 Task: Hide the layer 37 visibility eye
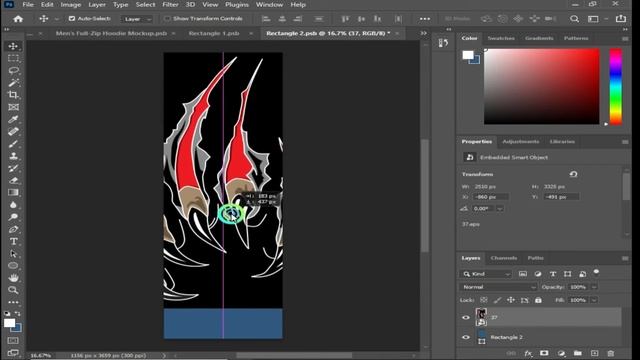(x=466, y=318)
